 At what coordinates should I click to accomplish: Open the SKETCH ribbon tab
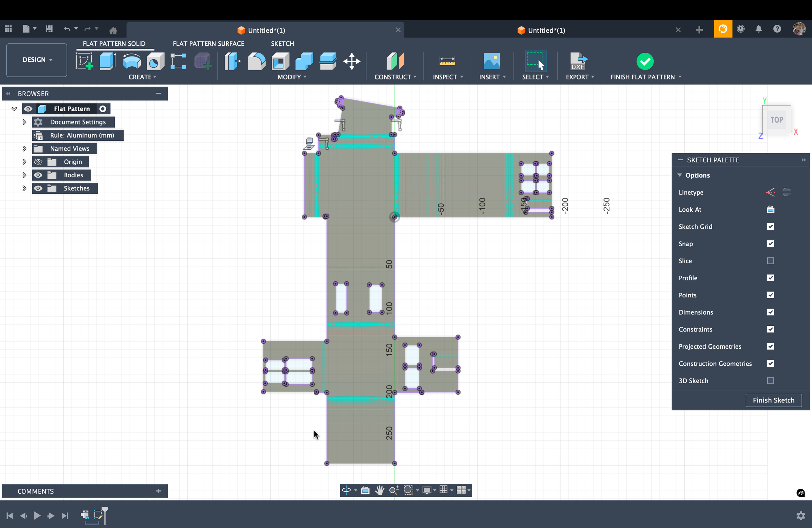282,43
